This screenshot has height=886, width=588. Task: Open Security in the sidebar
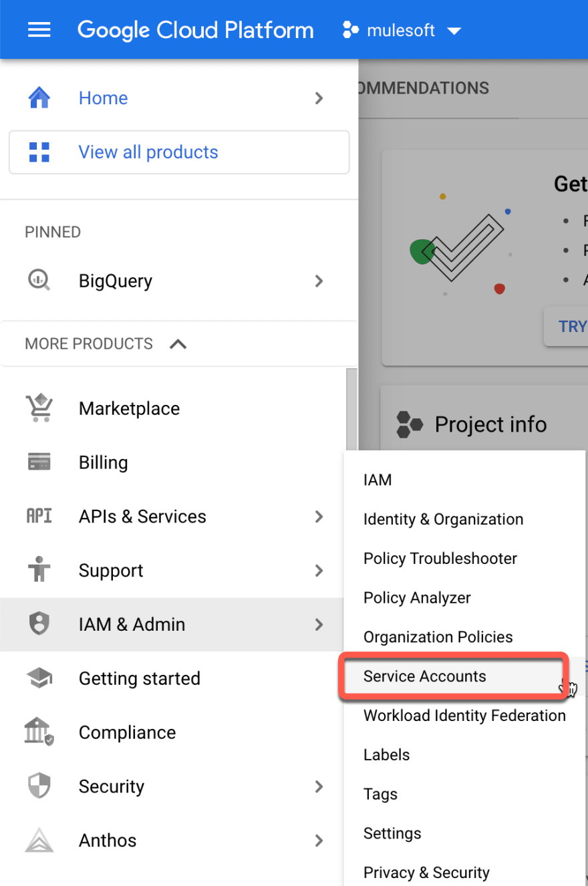point(111,786)
